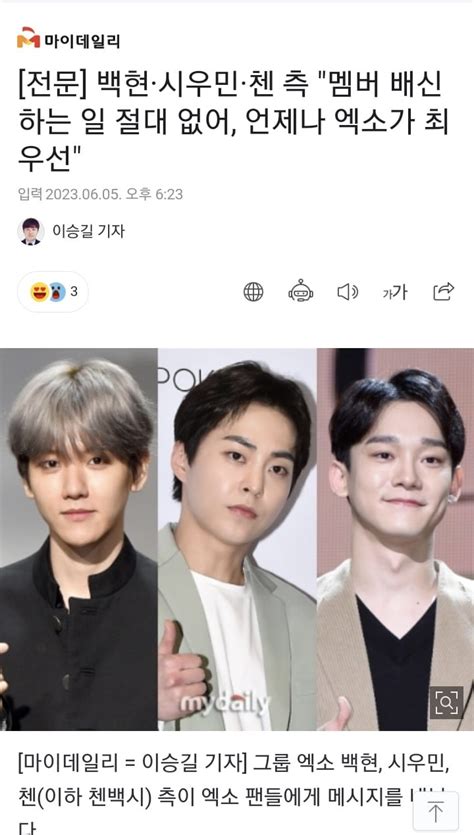Open reporter 이승길 기자 profile link
The height and width of the screenshot is (835, 474).
pos(88,231)
